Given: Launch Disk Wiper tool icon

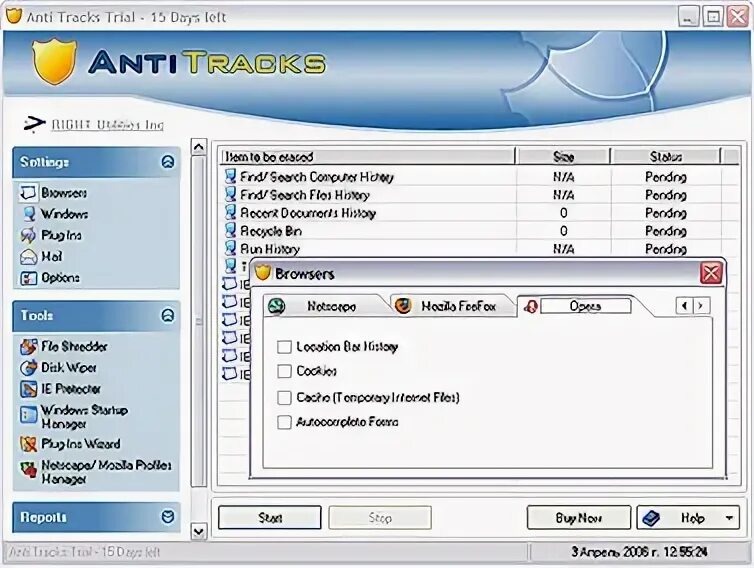Looking at the screenshot, I should 28,367.
